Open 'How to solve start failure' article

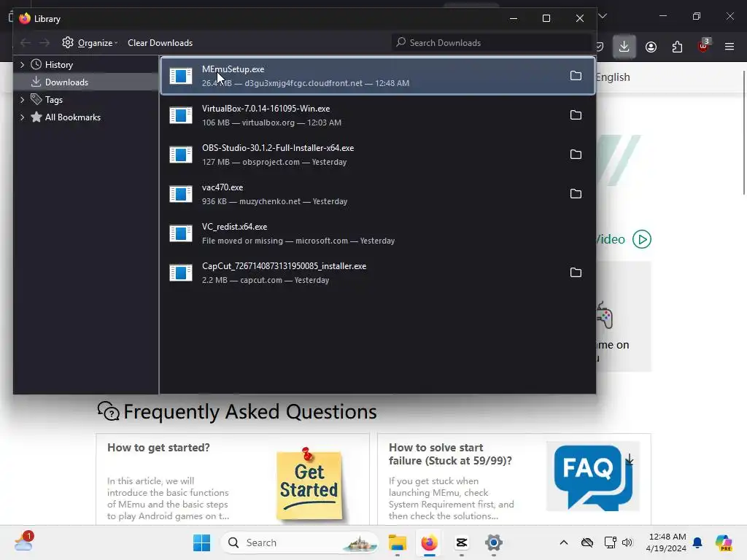(x=450, y=454)
